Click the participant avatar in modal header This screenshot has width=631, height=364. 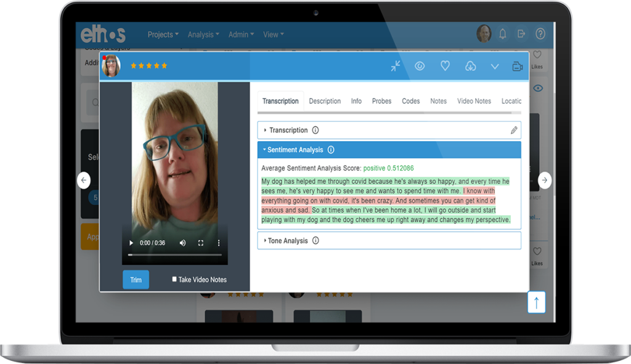(111, 65)
